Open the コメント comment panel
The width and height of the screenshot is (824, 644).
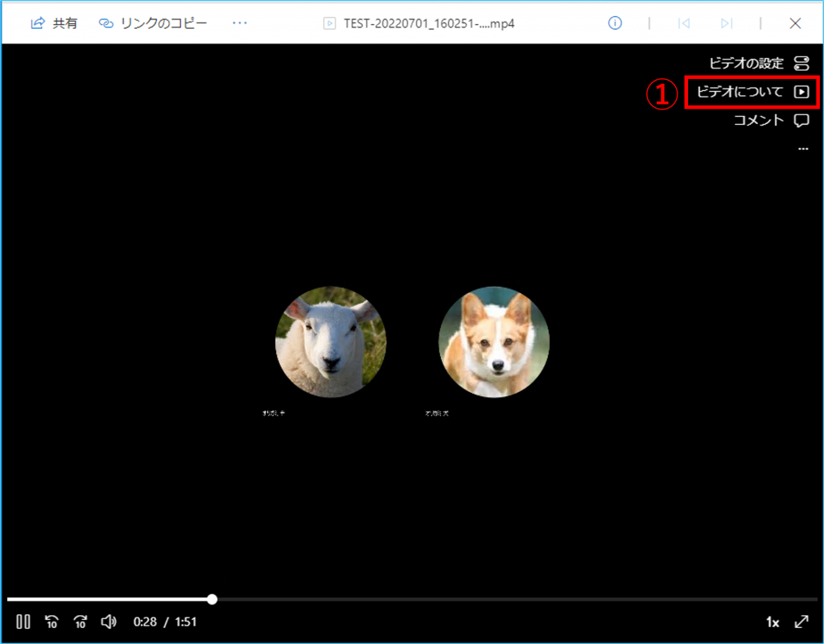(x=770, y=121)
